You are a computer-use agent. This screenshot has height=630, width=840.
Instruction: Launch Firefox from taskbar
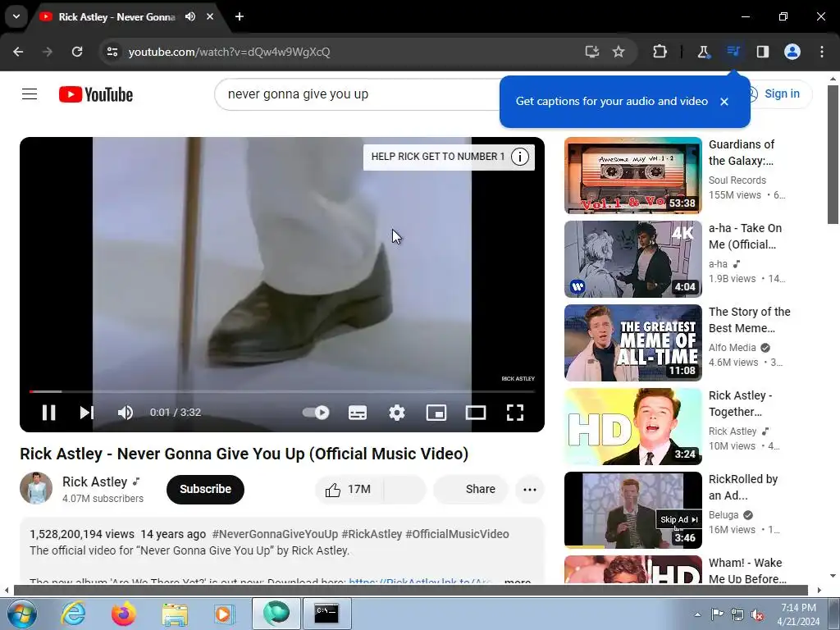click(124, 614)
